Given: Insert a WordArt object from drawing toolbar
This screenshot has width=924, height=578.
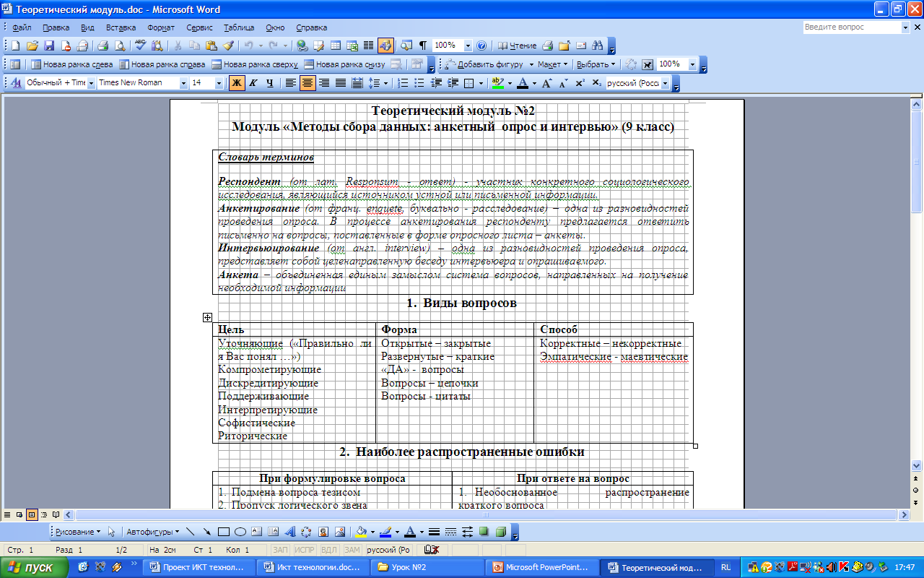Looking at the screenshot, I should click(x=290, y=532).
